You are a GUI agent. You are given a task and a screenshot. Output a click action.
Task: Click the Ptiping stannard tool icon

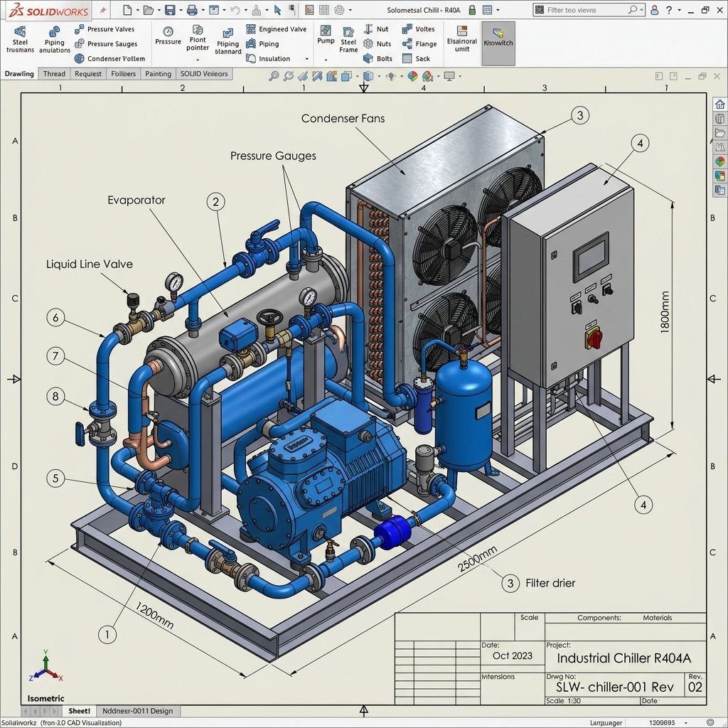pyautogui.click(x=227, y=33)
